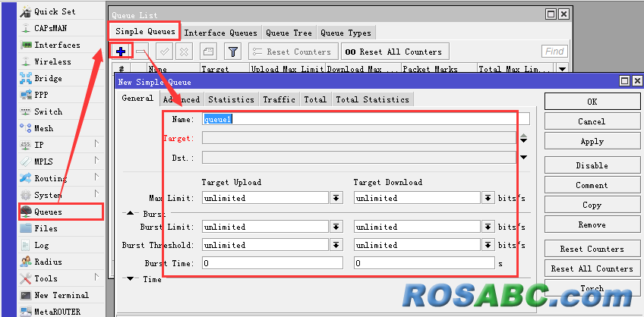The image size is (644, 317).
Task: Open Mesh in the sidebar
Action: (43, 128)
